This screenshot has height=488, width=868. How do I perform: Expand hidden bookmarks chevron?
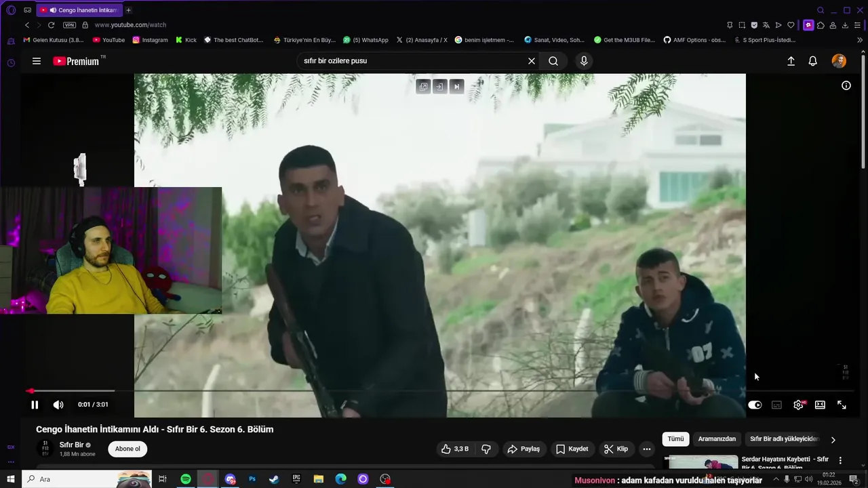click(x=861, y=40)
